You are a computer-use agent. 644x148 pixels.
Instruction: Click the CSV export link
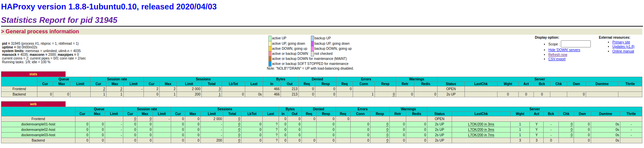coord(557,59)
